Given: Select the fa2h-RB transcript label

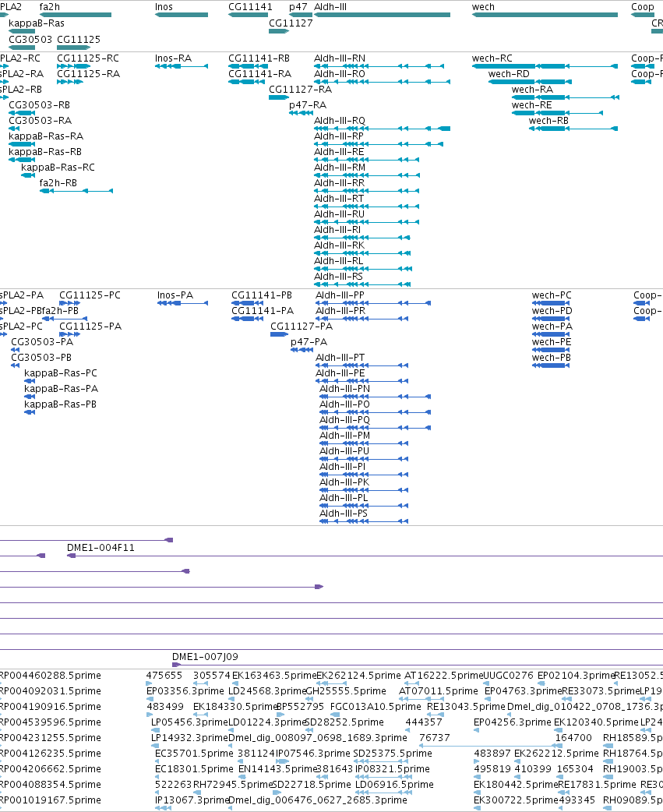Looking at the screenshot, I should pyautogui.click(x=58, y=183).
